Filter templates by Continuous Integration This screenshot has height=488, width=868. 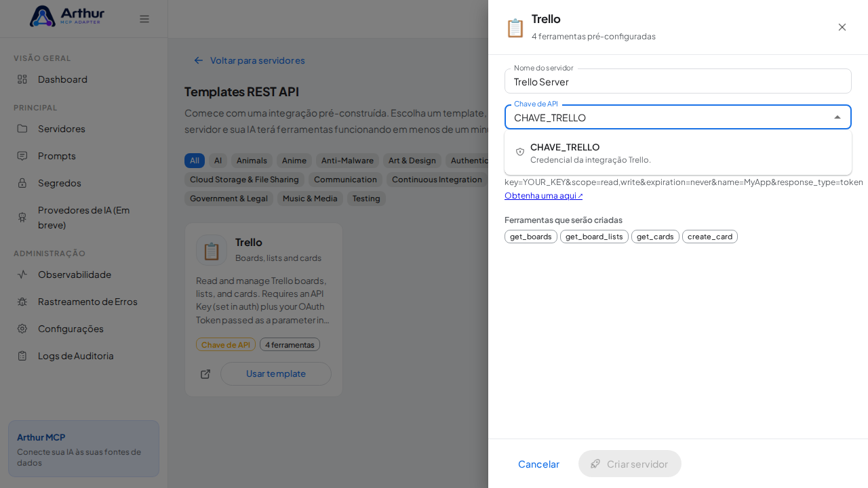437,180
